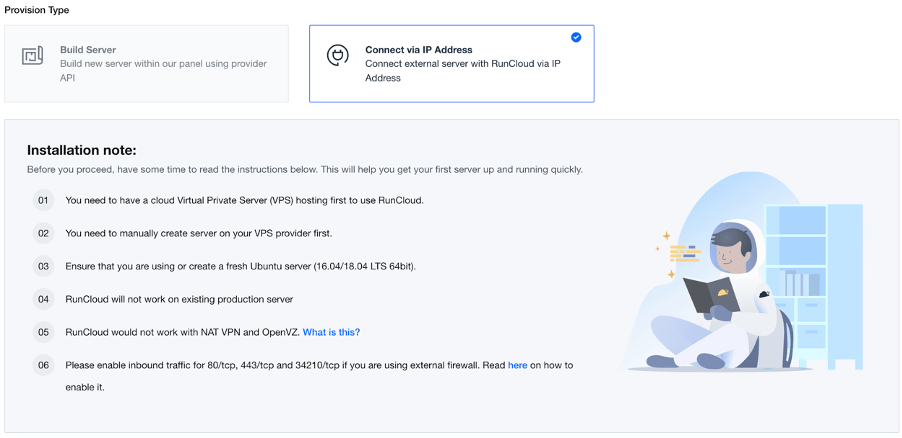Click the blue selected checkmark badge
Screen dimensions: 902x438
pos(576,37)
